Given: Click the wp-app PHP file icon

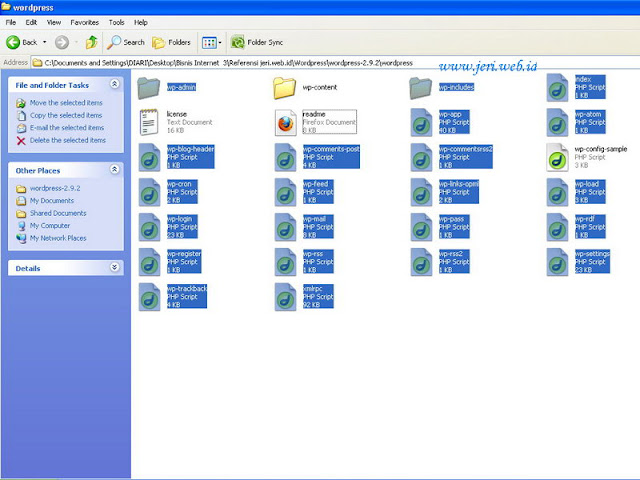Looking at the screenshot, I should coord(421,122).
